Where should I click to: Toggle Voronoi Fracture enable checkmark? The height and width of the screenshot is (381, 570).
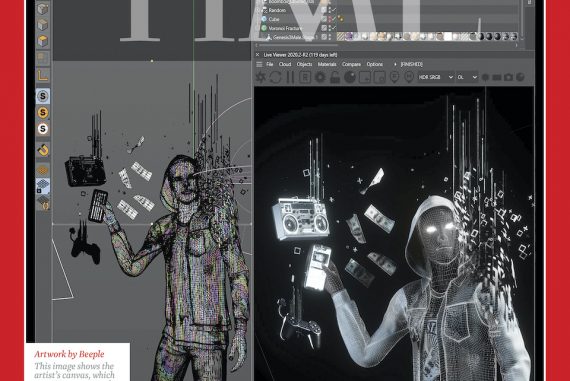pyautogui.click(x=334, y=28)
